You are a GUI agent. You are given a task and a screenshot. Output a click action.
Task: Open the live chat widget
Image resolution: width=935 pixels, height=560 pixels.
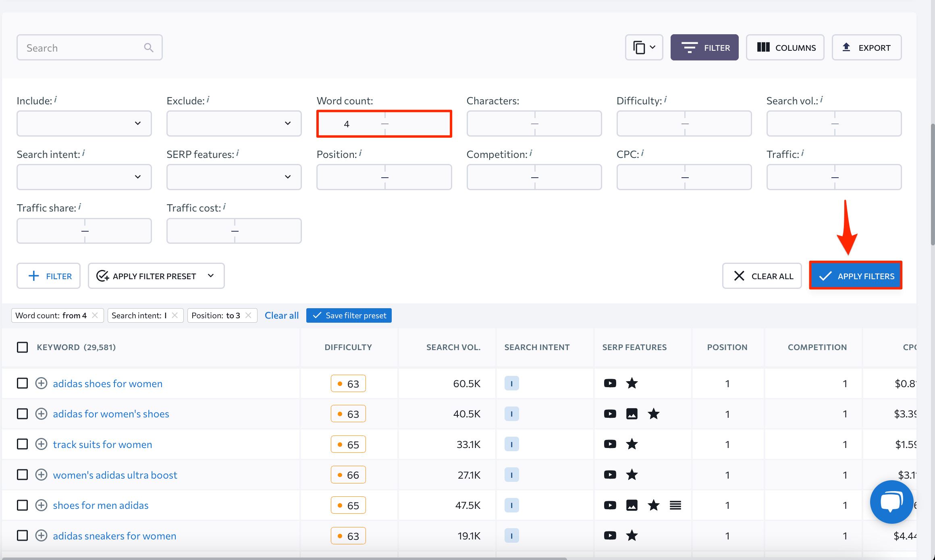[x=891, y=502]
